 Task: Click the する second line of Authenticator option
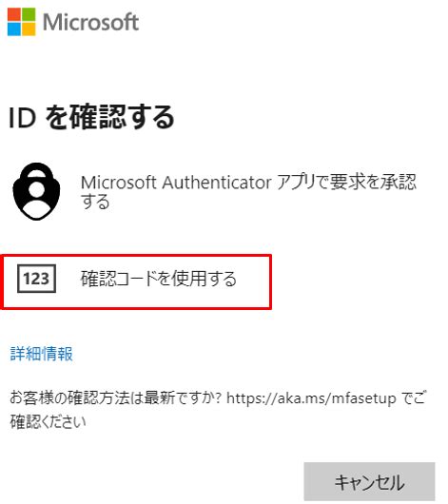(x=95, y=203)
